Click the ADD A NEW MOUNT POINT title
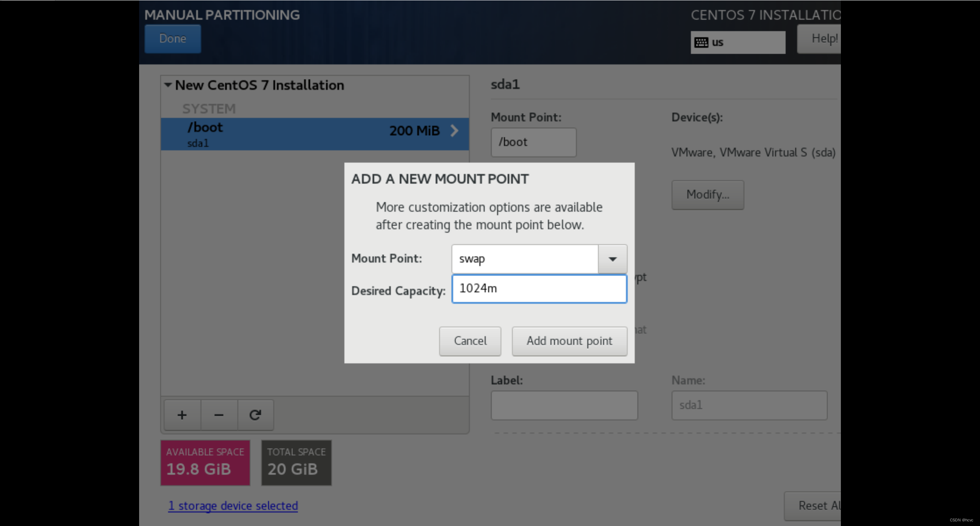The height and width of the screenshot is (526, 980). 440,179
